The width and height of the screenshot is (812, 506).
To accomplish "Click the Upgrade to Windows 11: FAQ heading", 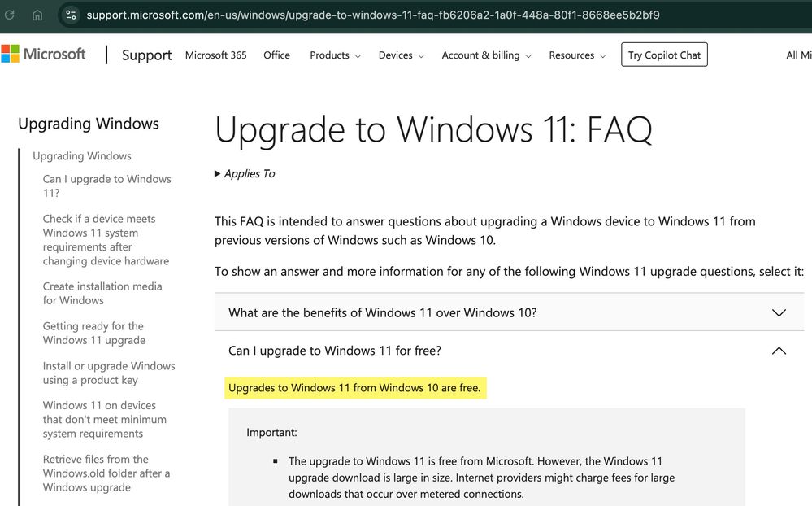I will pyautogui.click(x=433, y=129).
